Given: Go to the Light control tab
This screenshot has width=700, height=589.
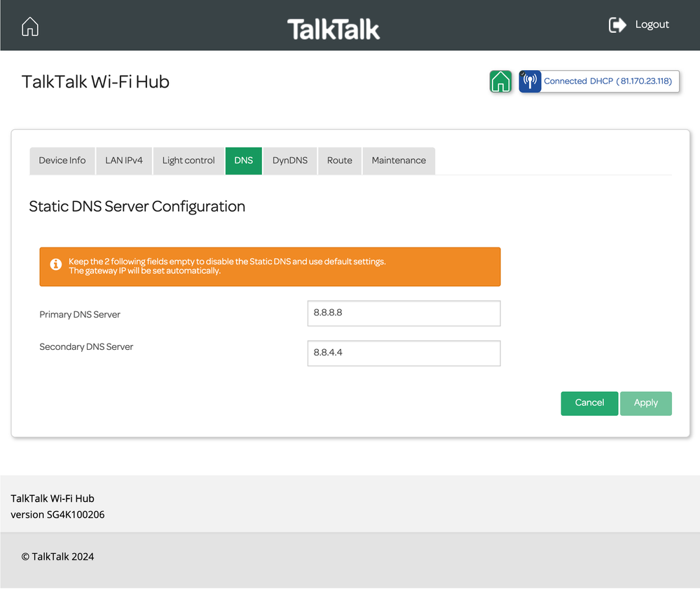Looking at the screenshot, I should pyautogui.click(x=188, y=161).
